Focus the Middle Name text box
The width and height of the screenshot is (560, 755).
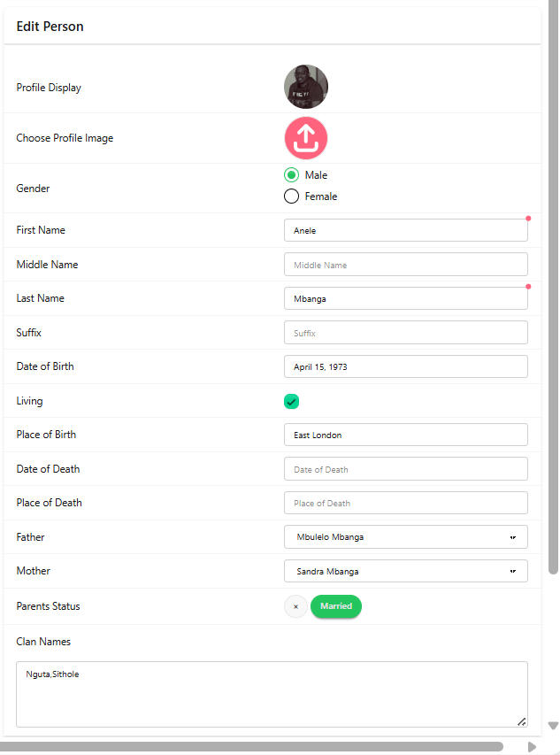[405, 265]
